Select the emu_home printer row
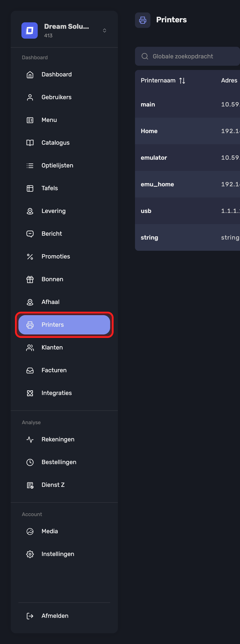 coord(187,184)
